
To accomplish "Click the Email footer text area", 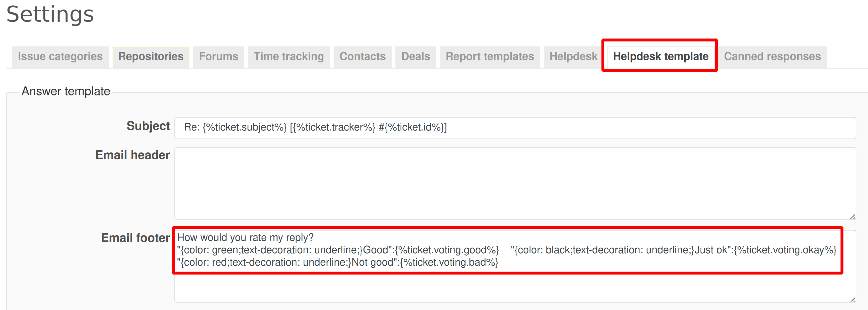I will click(x=515, y=287).
